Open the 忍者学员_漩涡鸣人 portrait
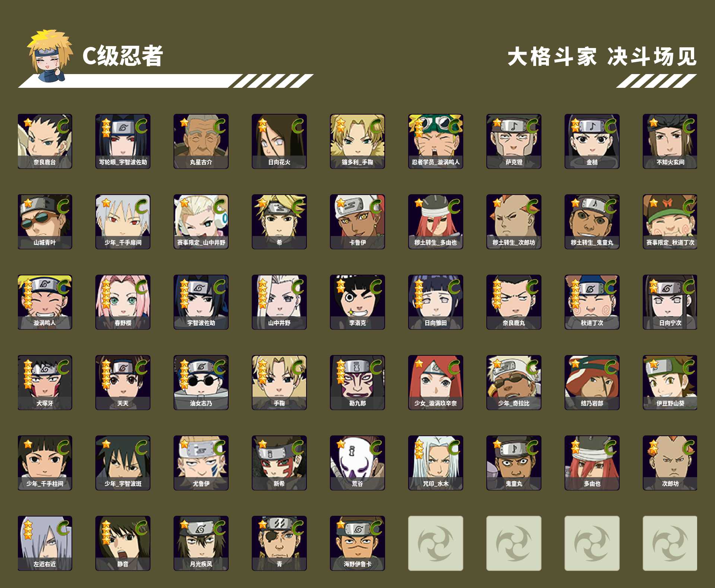 click(436, 141)
